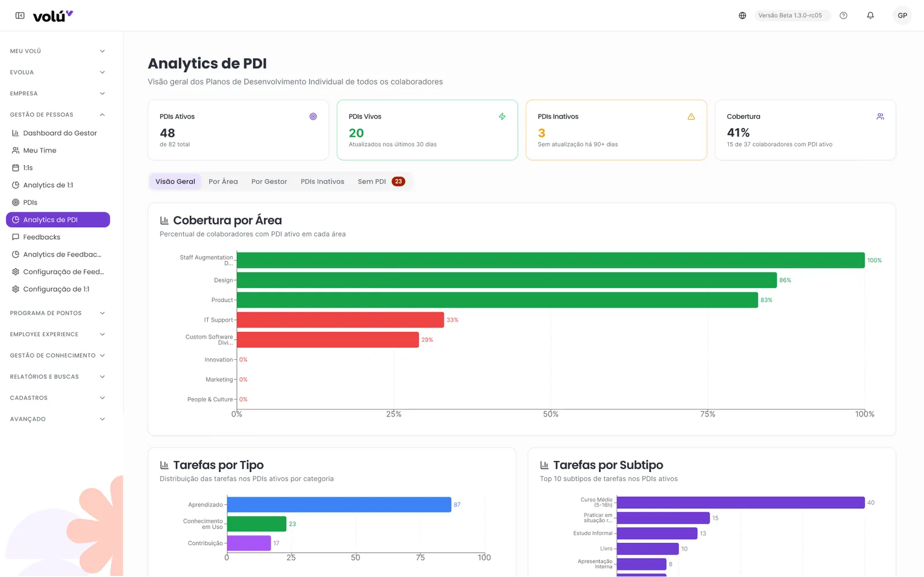Collapse the GESTÃO DE PESSOAS section
Viewport: 924px width, 577px height.
pos(58,114)
